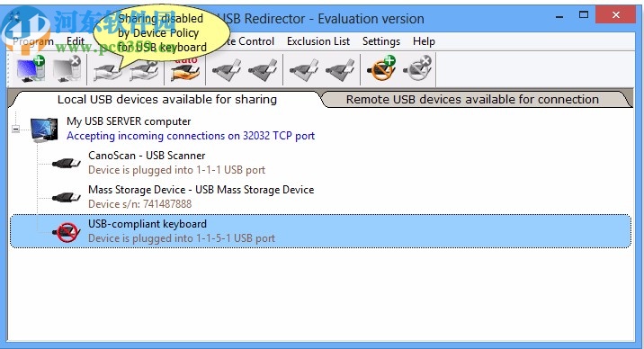Select the USB-compliant keyboard row
Image resolution: width=644 pixels, height=349 pixels.
320,231
